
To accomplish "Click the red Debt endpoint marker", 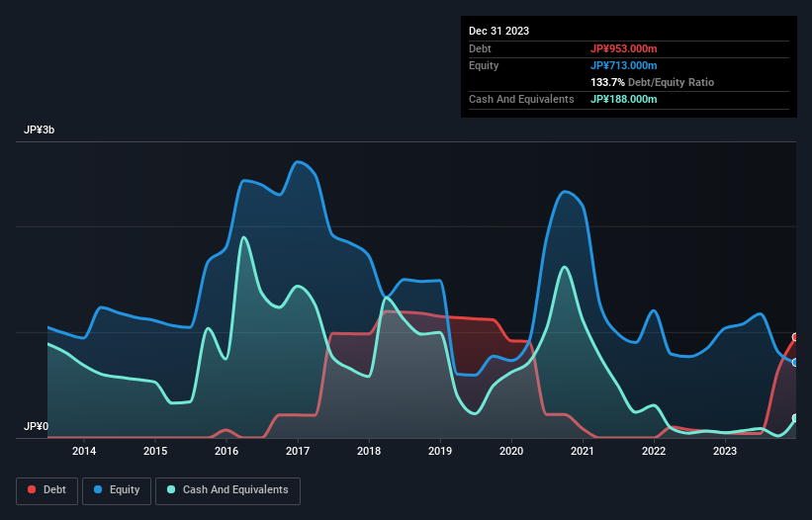I will [x=796, y=337].
